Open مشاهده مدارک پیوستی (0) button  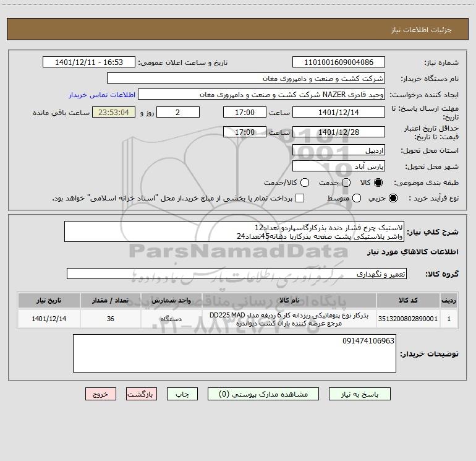click(x=263, y=394)
